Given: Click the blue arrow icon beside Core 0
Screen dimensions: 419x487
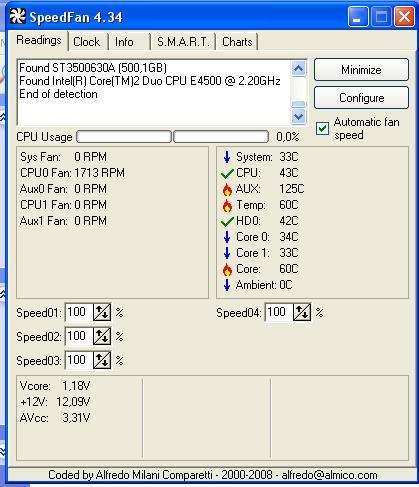Looking at the screenshot, I should [227, 237].
